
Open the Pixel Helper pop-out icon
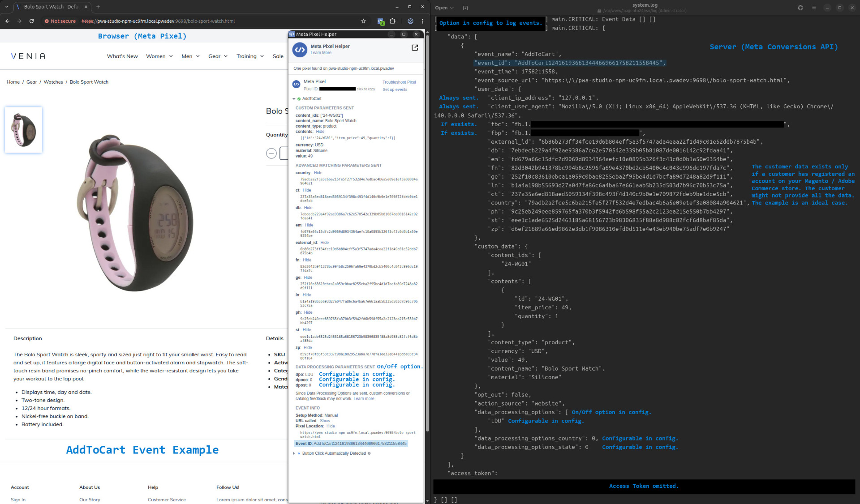415,47
